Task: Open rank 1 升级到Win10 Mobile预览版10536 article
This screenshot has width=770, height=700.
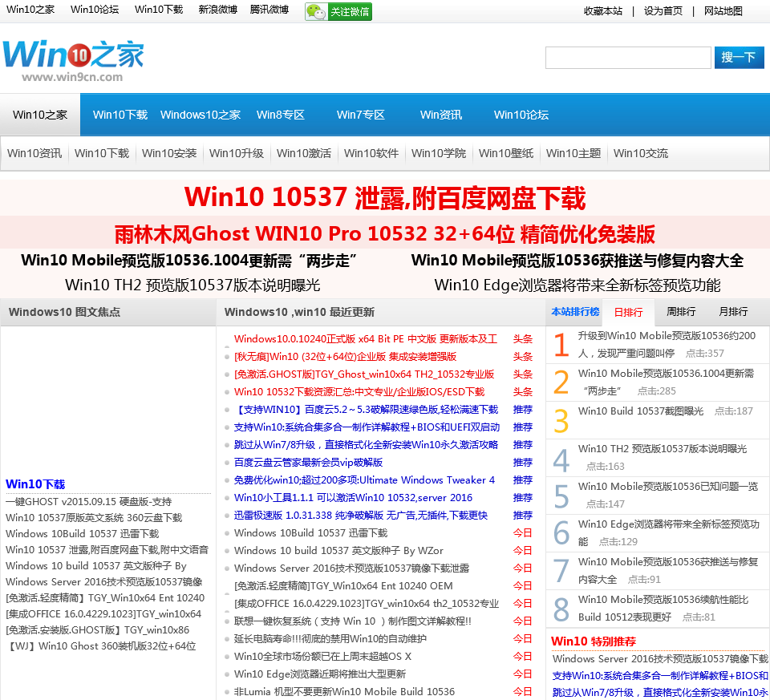Action: (667, 345)
